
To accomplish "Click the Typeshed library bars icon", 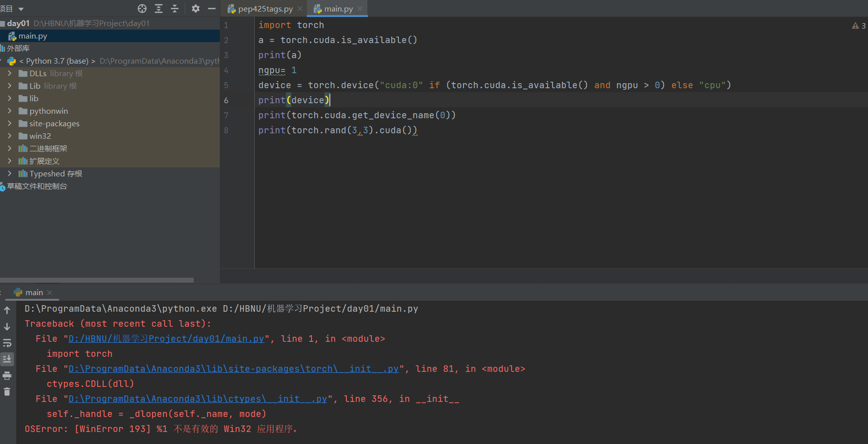I will [23, 173].
